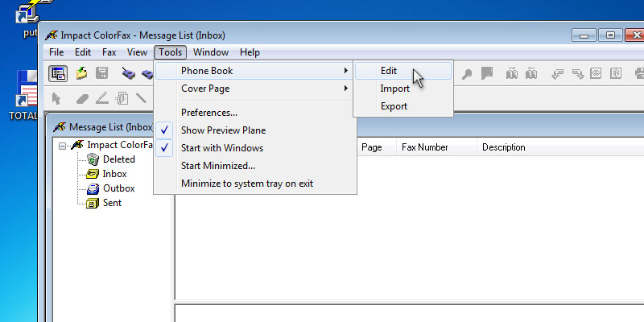
Task: Collapse the Impact ColorFax tree node
Action: tap(63, 146)
